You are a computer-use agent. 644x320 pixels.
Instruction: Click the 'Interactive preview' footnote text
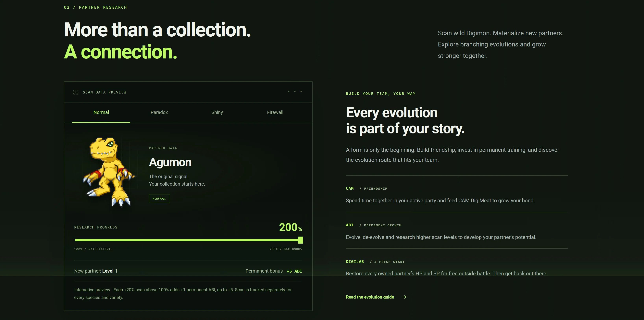[183, 293]
